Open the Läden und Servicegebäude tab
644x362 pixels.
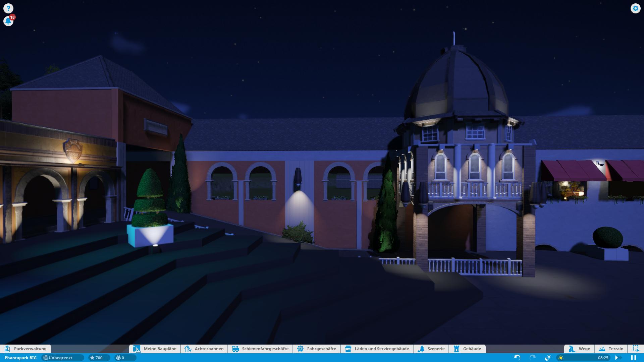point(377,349)
